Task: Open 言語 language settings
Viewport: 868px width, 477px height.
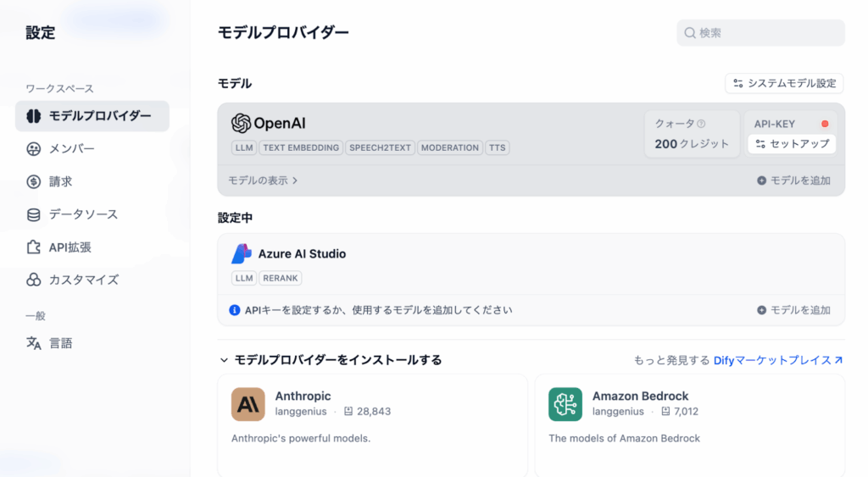Action: click(60, 343)
